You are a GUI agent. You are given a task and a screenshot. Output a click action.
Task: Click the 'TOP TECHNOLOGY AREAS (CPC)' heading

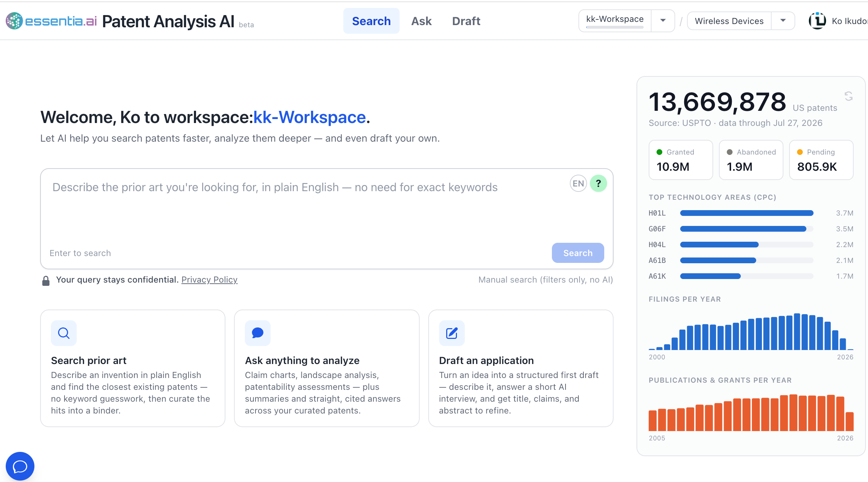click(712, 197)
